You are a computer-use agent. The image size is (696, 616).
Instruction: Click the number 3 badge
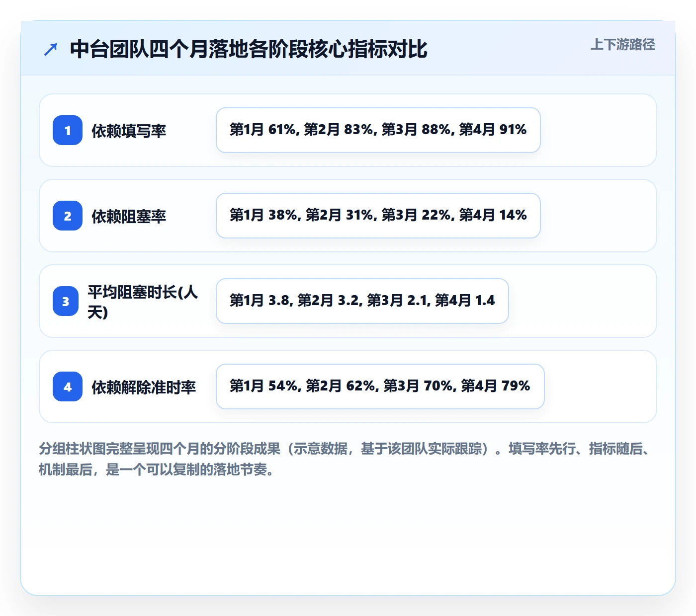66,301
